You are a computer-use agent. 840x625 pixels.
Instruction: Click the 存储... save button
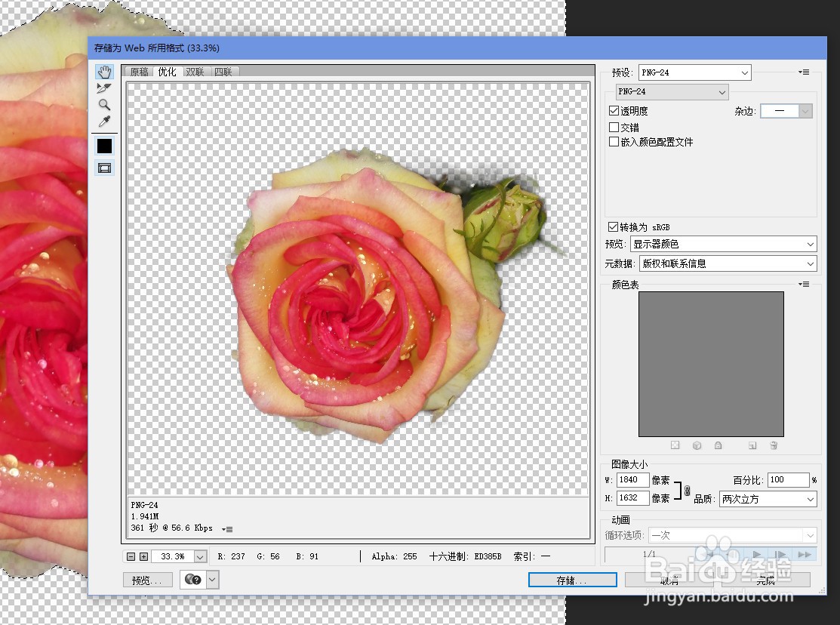click(572, 580)
